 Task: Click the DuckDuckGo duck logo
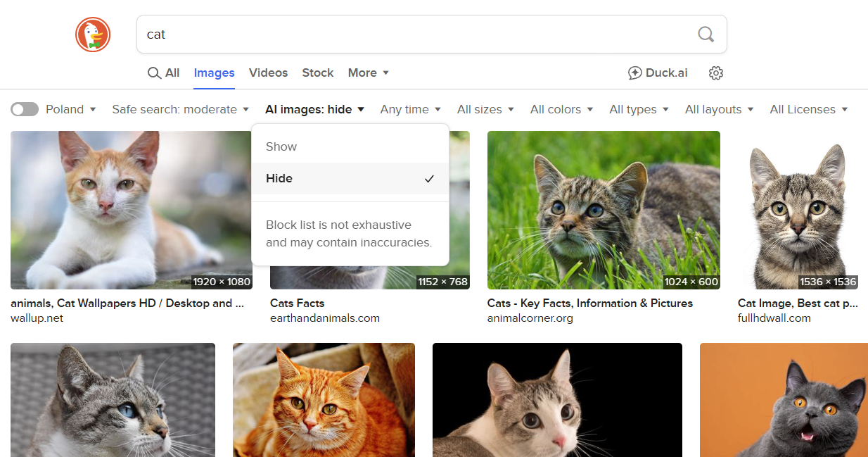[x=93, y=35]
